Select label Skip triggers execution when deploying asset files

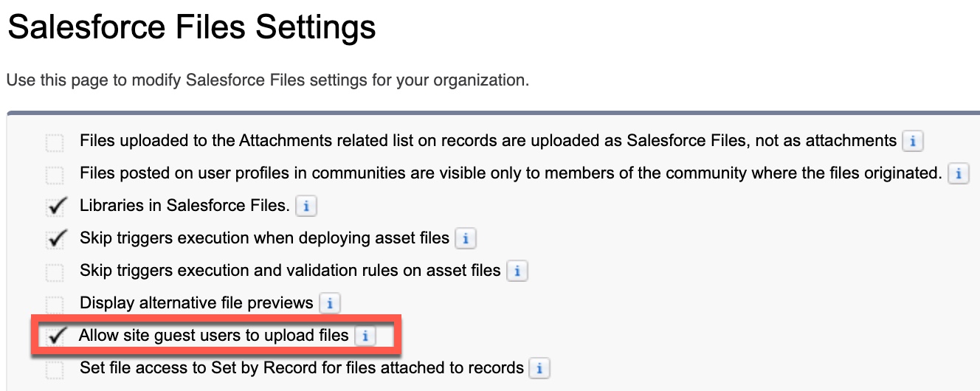coord(265,238)
